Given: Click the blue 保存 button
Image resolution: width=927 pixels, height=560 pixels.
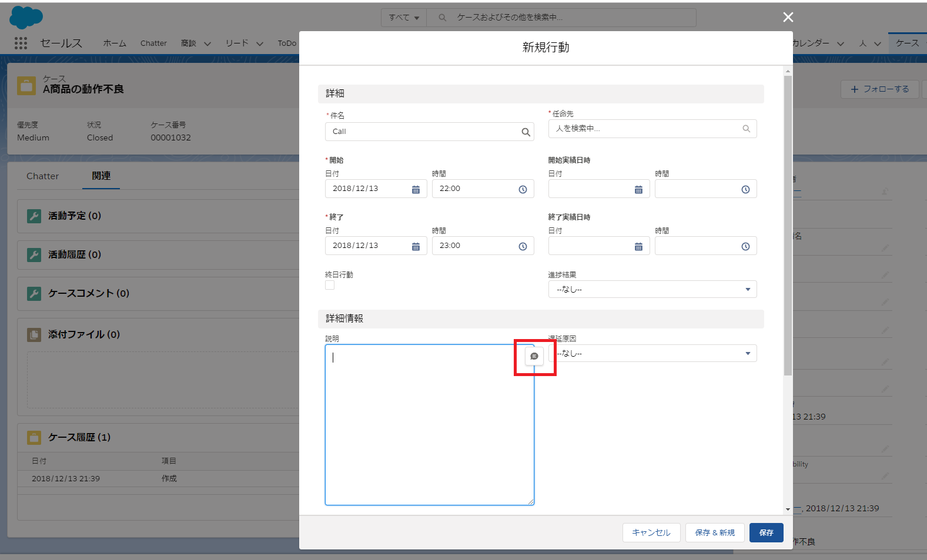Looking at the screenshot, I should [767, 532].
